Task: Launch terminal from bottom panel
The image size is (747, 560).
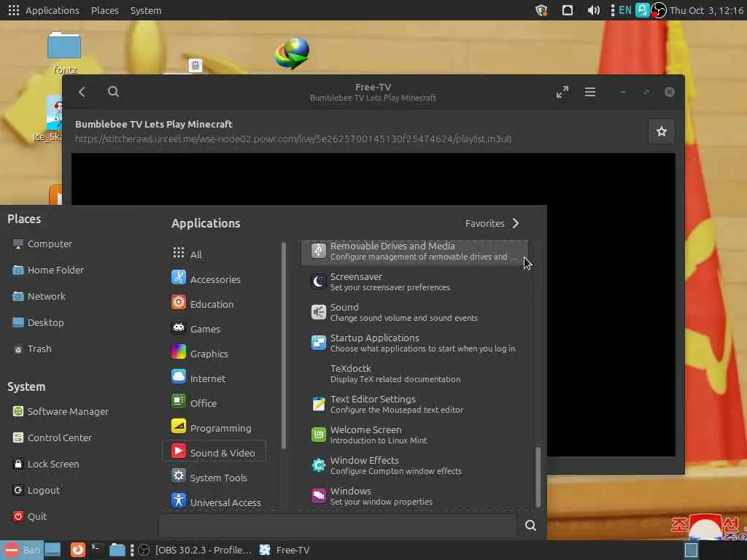Action: click(x=97, y=550)
